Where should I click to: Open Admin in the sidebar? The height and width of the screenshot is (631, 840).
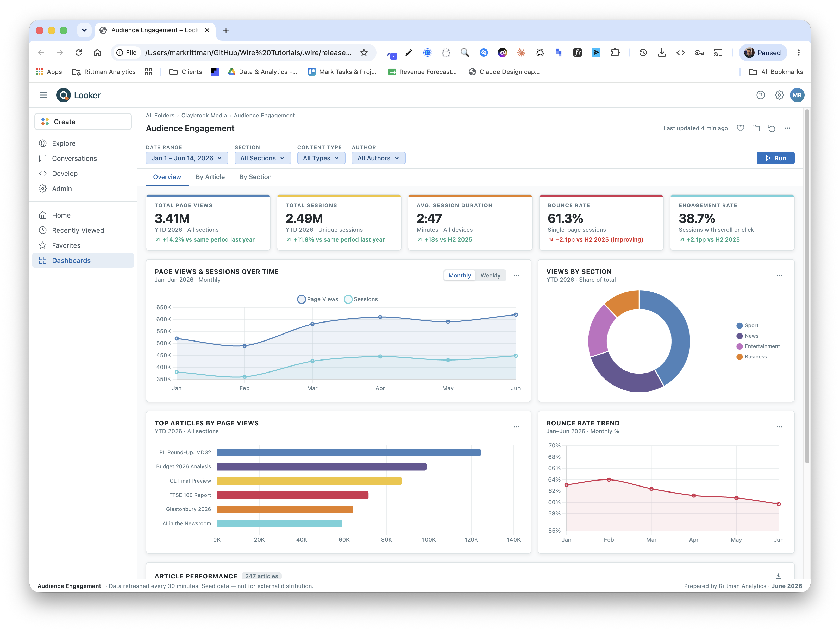pyautogui.click(x=83, y=189)
